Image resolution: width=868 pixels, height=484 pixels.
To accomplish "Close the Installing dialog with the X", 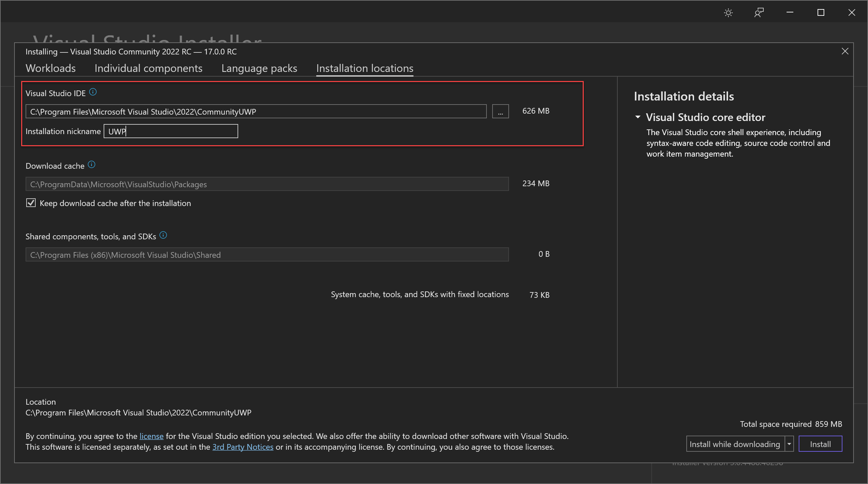I will 845,51.
